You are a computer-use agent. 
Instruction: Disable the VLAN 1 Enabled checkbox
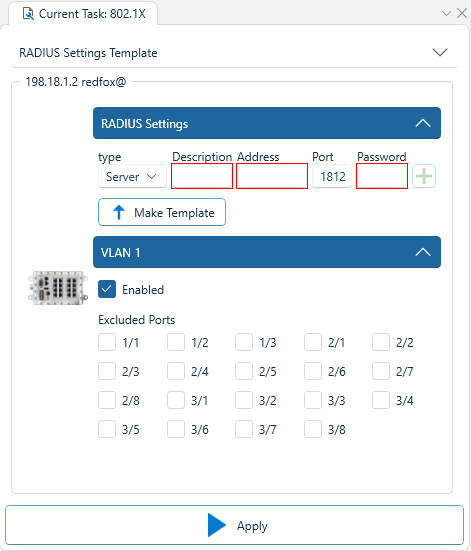point(107,289)
